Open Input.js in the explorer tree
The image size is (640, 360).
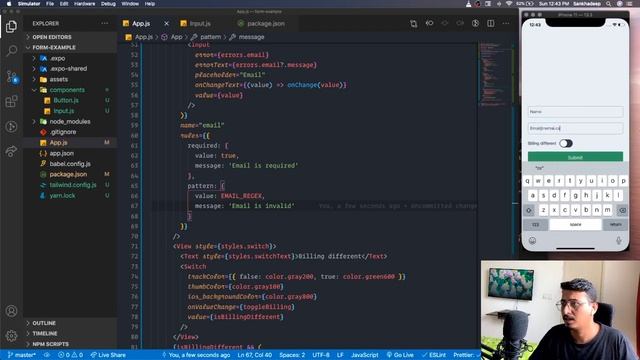click(70, 111)
